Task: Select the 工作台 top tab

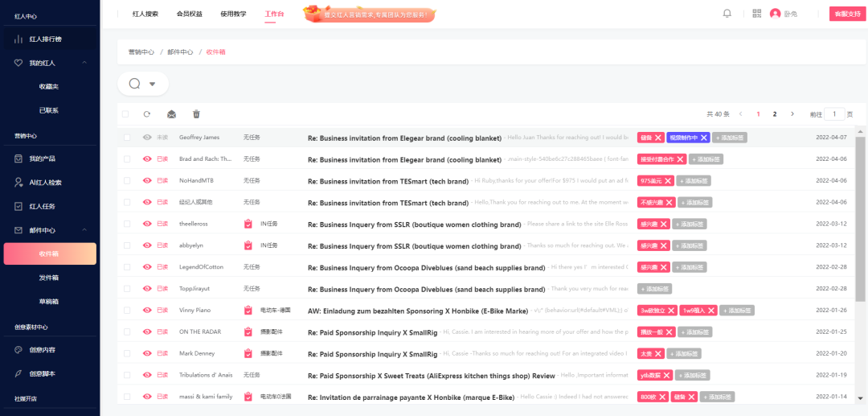Action: point(274,14)
